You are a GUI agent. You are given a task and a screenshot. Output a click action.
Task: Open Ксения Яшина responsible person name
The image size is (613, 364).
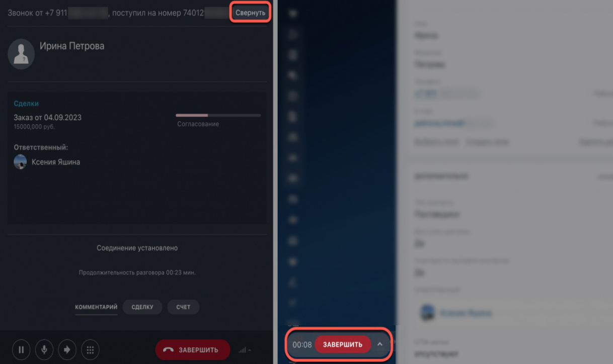click(56, 162)
